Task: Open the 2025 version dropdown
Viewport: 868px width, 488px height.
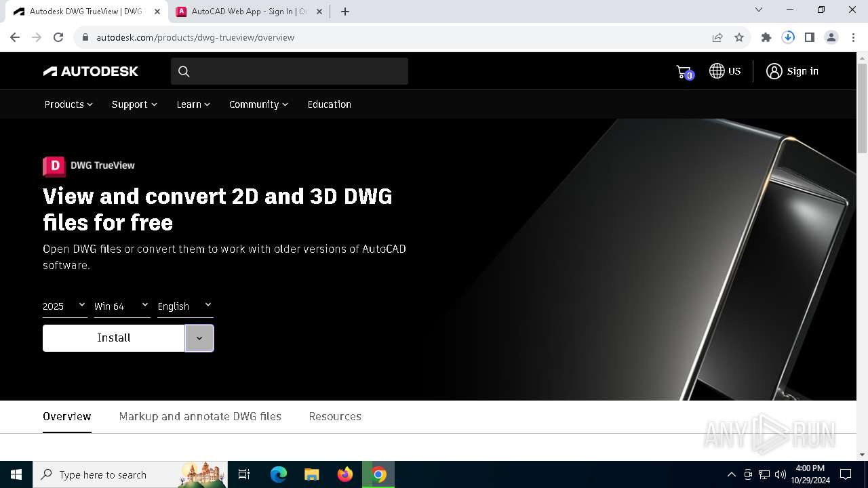Action: click(x=65, y=306)
